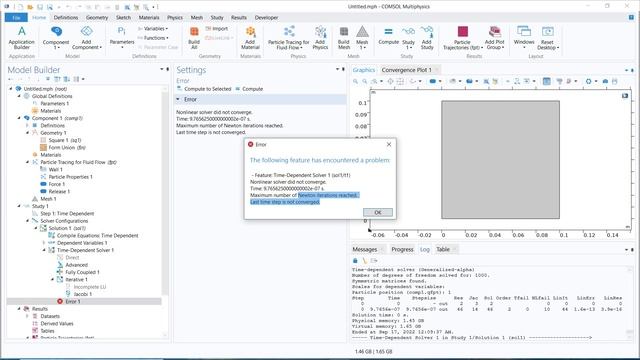Click the lock icon in Log toolbar
Image resolution: width=640 pixels, height=360 pixels.
[355, 260]
